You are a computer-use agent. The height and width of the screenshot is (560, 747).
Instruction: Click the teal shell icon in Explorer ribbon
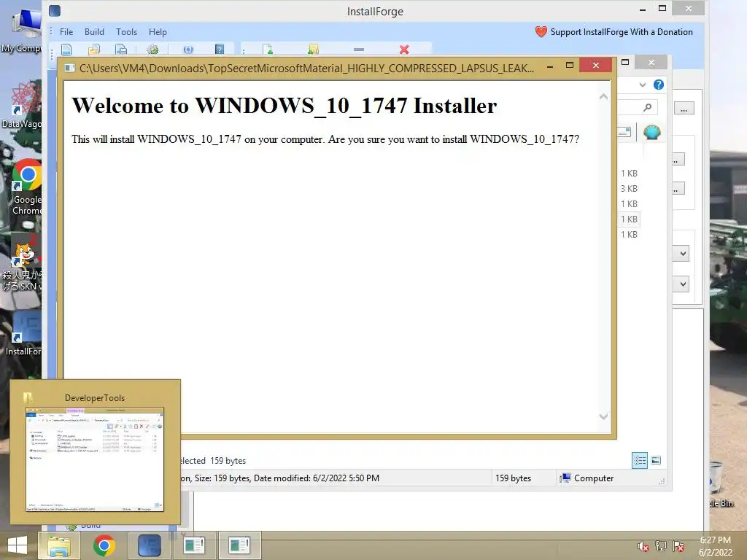click(x=651, y=132)
